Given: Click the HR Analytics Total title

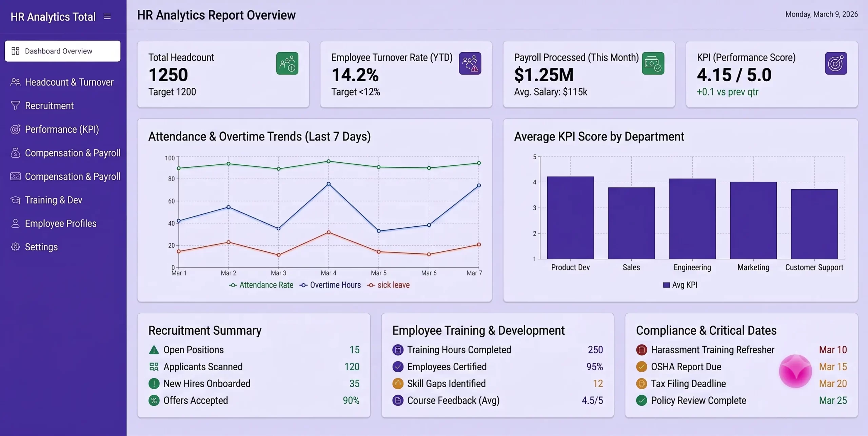Looking at the screenshot, I should pyautogui.click(x=53, y=17).
